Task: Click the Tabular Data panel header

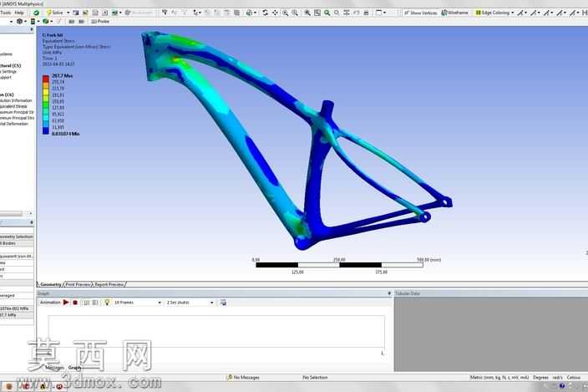Action: (x=491, y=293)
